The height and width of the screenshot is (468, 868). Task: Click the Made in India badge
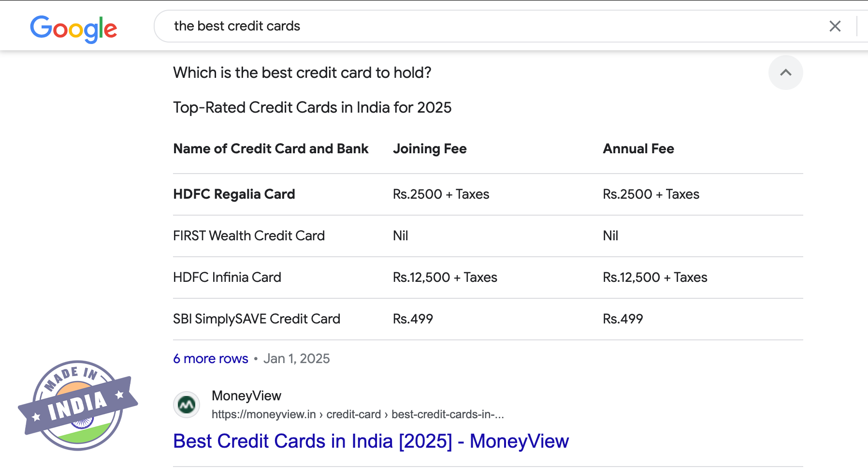78,405
